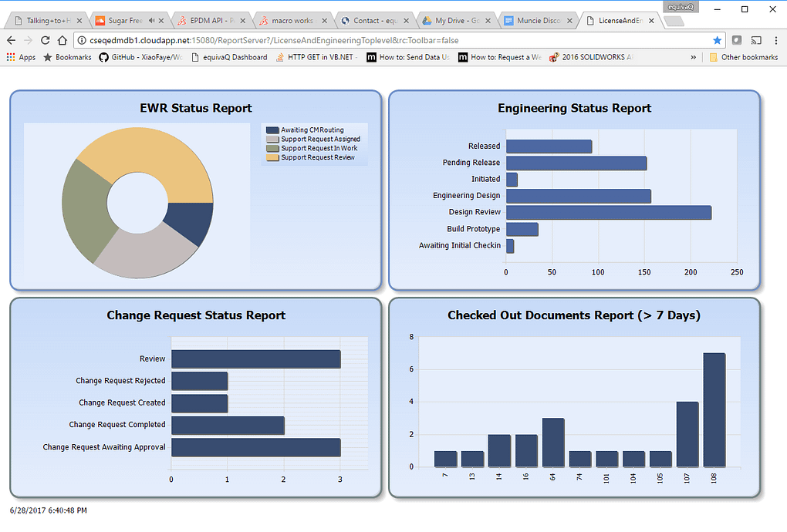Expand the hidden bookmarks overflow chevron
Viewport: 787px width, 532px height.
pyautogui.click(x=693, y=57)
